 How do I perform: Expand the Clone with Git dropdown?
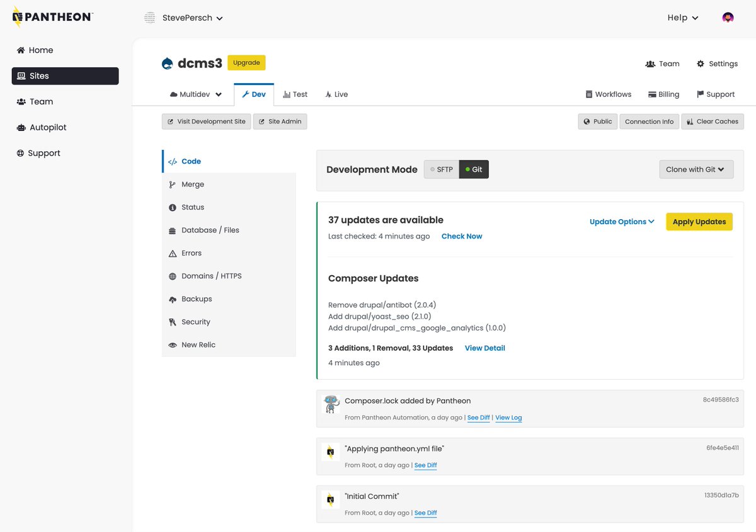point(696,169)
